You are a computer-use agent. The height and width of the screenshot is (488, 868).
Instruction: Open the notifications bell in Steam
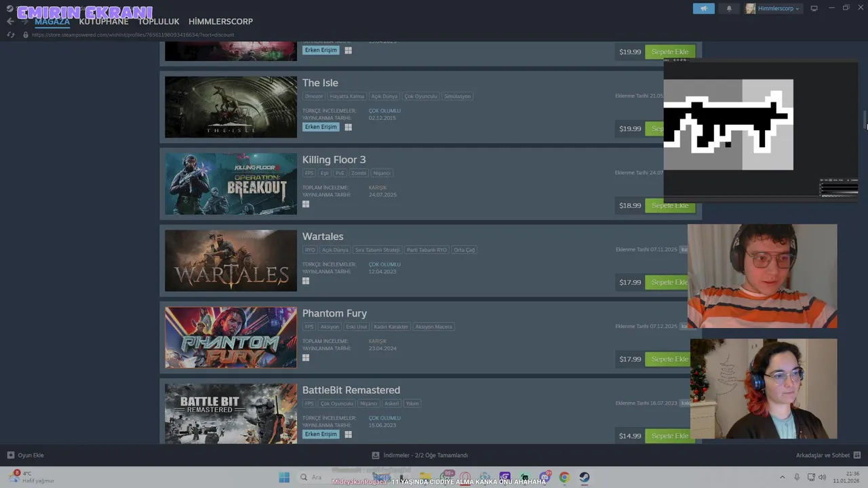tap(729, 8)
